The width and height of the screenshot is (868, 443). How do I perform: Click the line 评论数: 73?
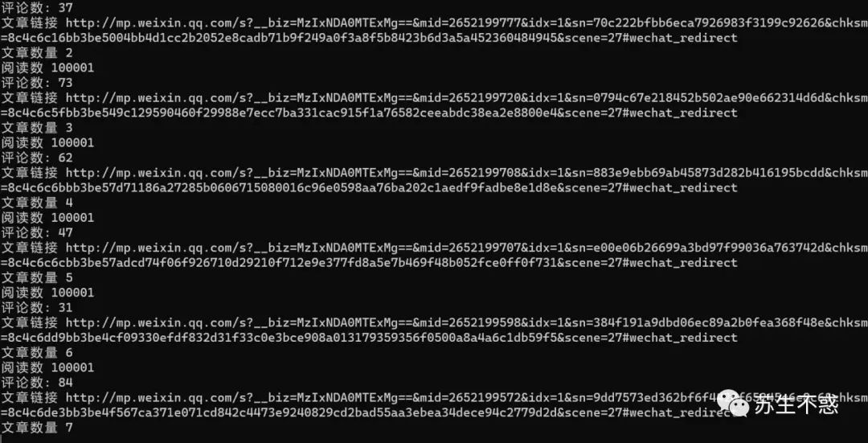(x=37, y=83)
